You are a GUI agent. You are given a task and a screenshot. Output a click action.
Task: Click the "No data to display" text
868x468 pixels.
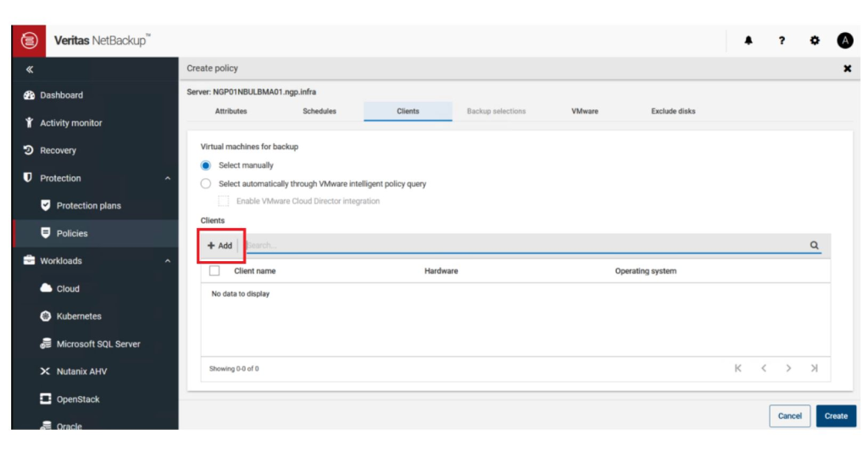[240, 293]
